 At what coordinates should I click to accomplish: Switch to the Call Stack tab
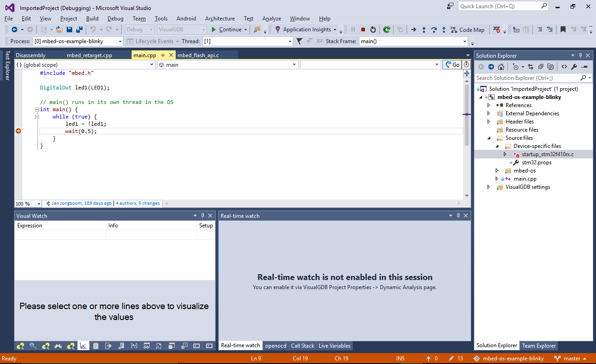pos(302,346)
